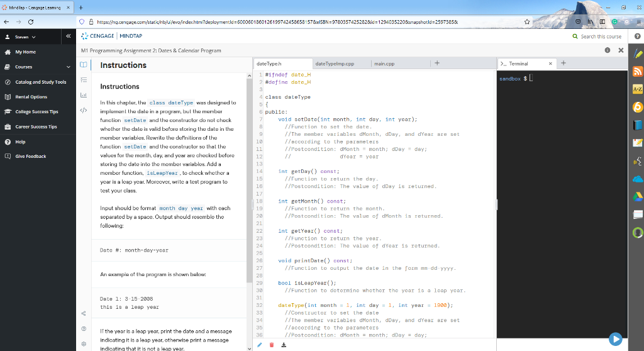Show the Instructions book panel icon
The image size is (644, 351).
pos(84,65)
